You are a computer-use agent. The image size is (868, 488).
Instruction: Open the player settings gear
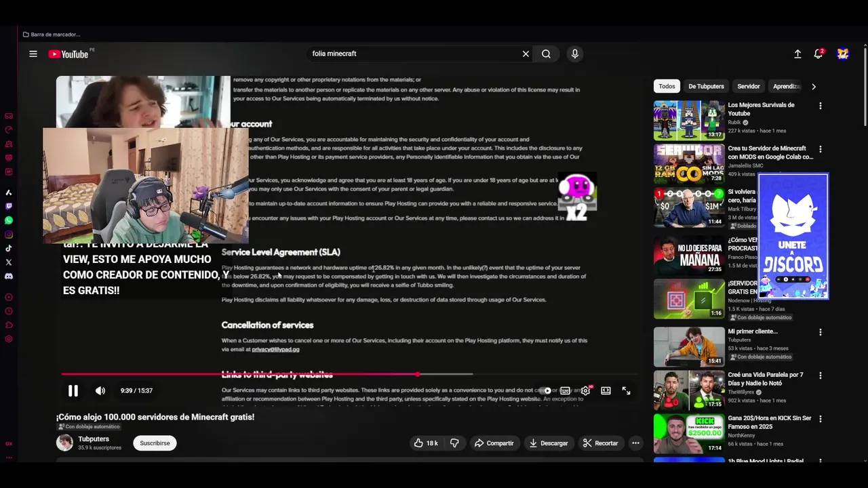tap(585, 391)
